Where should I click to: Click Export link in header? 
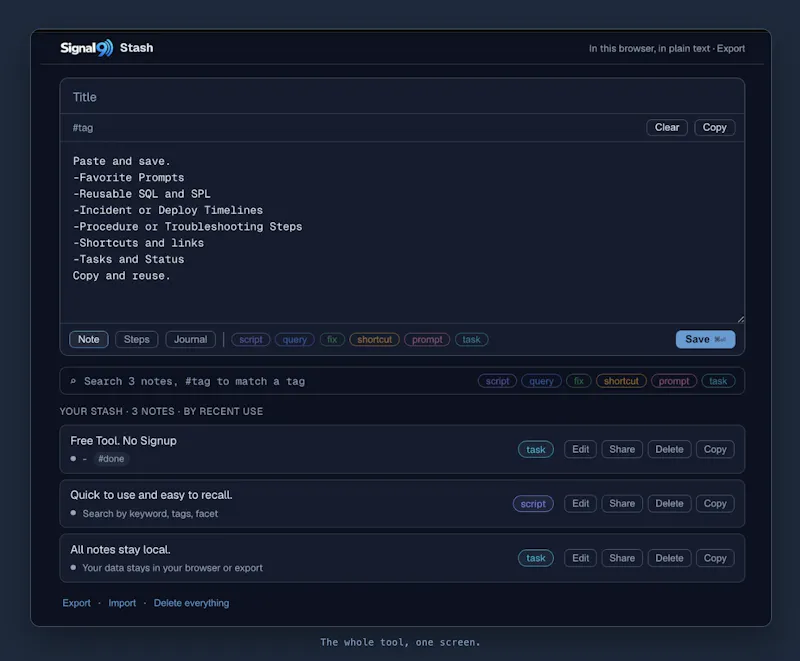click(731, 48)
